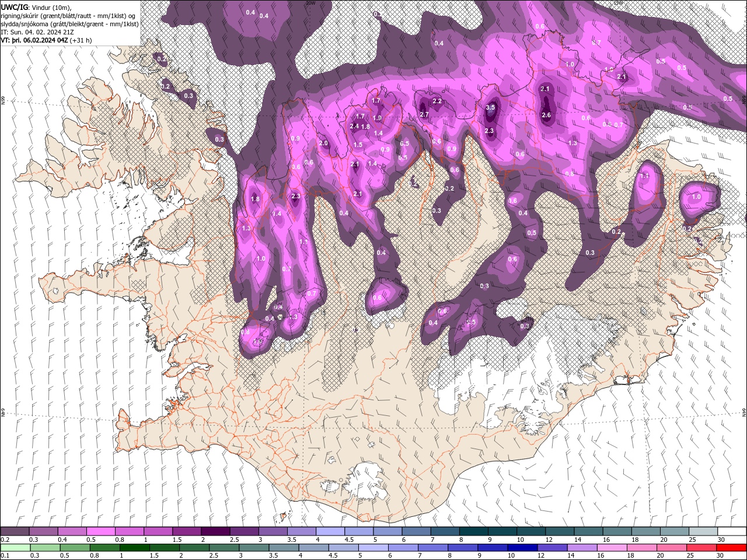Click the IT: Sun. 04. 02. 2024 21Z line
The width and height of the screenshot is (747, 560).
[x=37, y=32]
